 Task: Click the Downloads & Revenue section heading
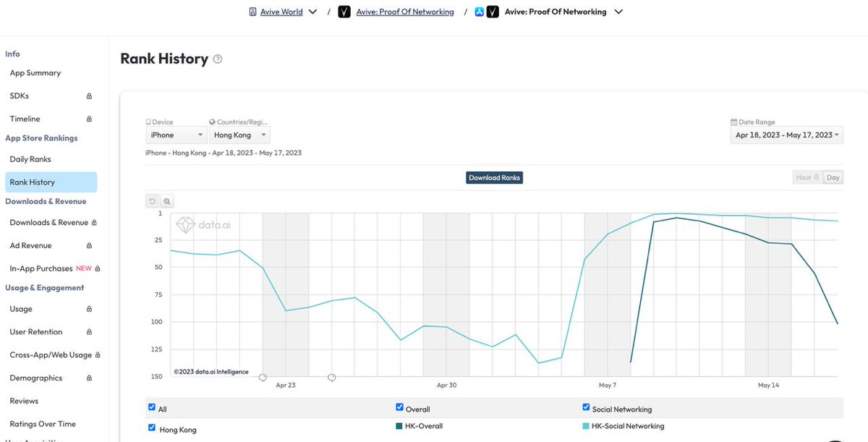(46, 202)
